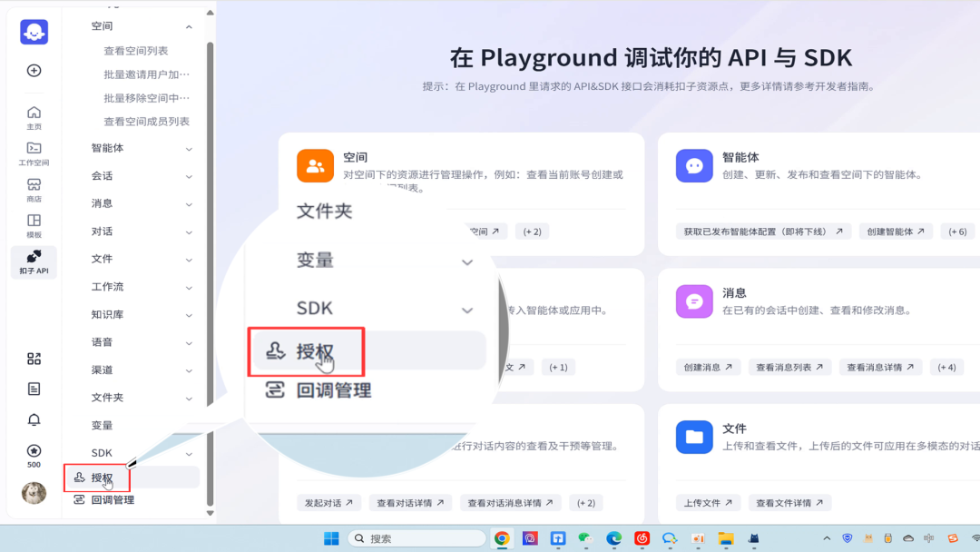Open Google Chrome from the taskbar
This screenshot has height=552, width=980.
[501, 538]
